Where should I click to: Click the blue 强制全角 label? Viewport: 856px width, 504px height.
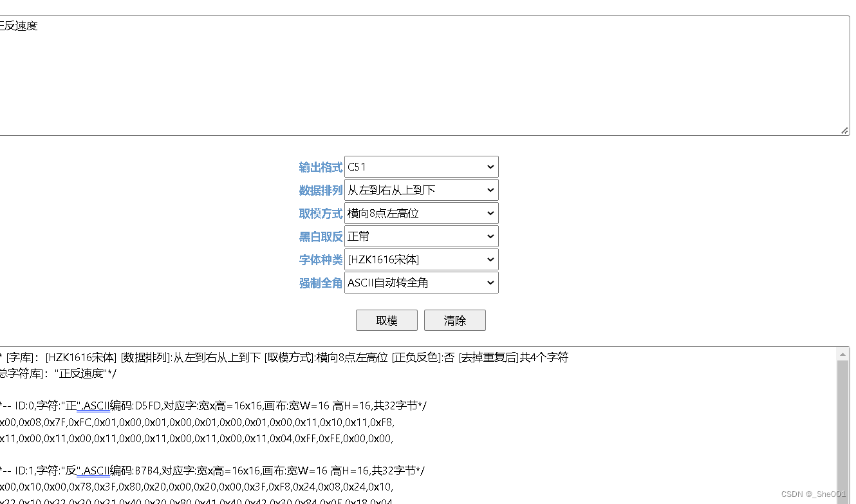[321, 283]
